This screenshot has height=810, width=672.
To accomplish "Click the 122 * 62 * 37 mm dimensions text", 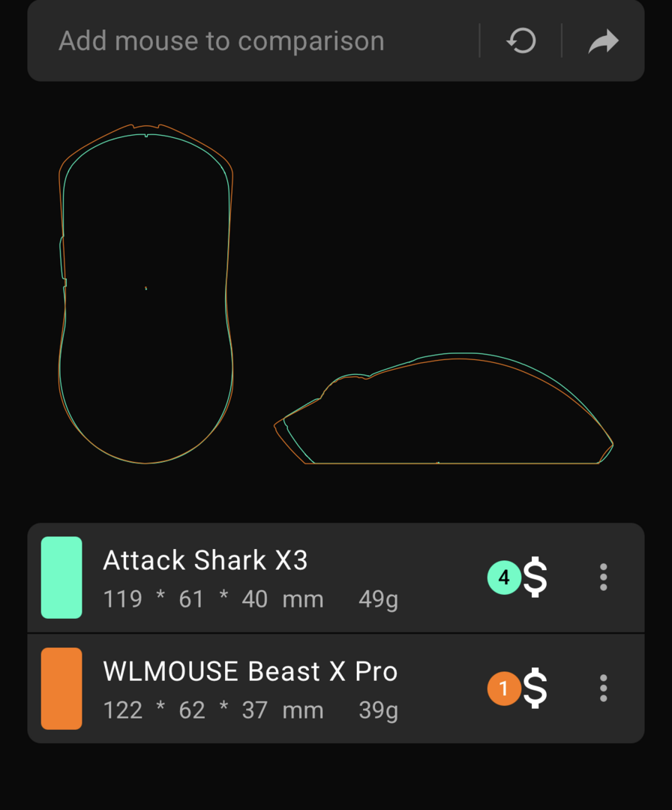I will click(x=213, y=710).
